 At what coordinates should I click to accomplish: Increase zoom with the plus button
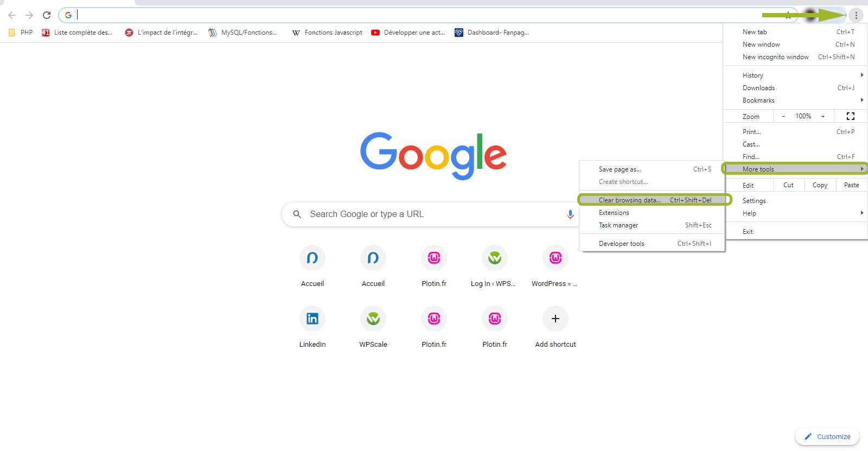point(823,116)
